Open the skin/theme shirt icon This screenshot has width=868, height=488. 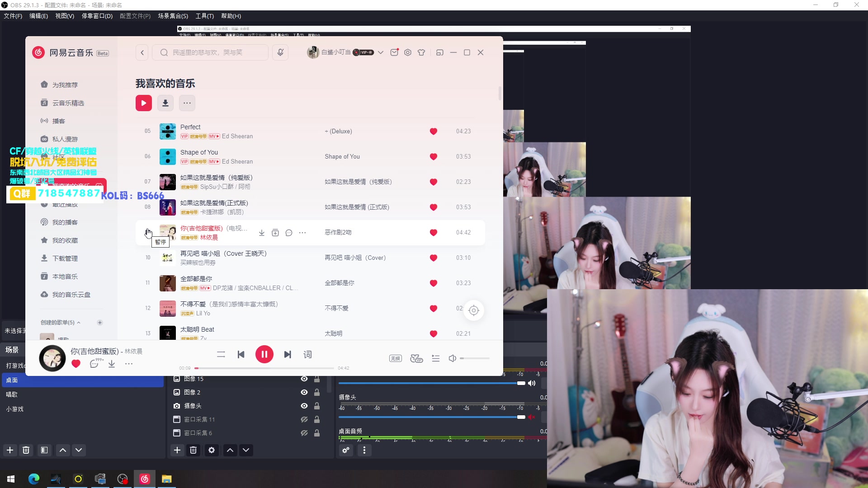421,52
